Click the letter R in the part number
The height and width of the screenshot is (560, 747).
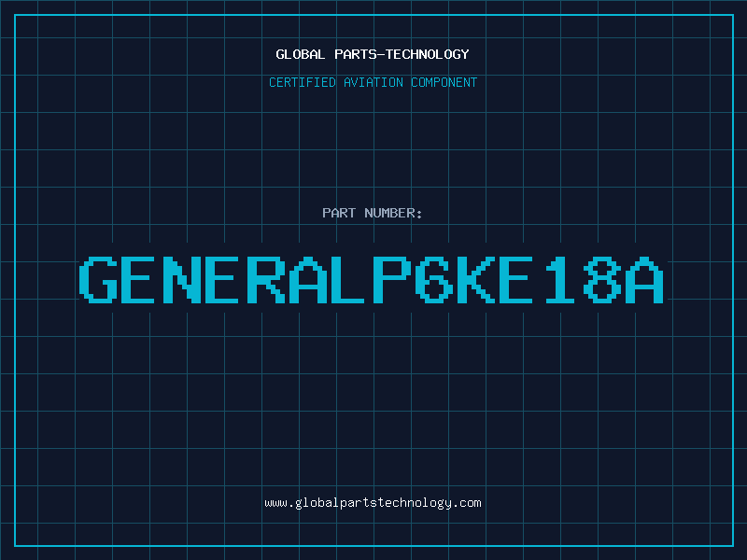pyautogui.click(x=266, y=280)
